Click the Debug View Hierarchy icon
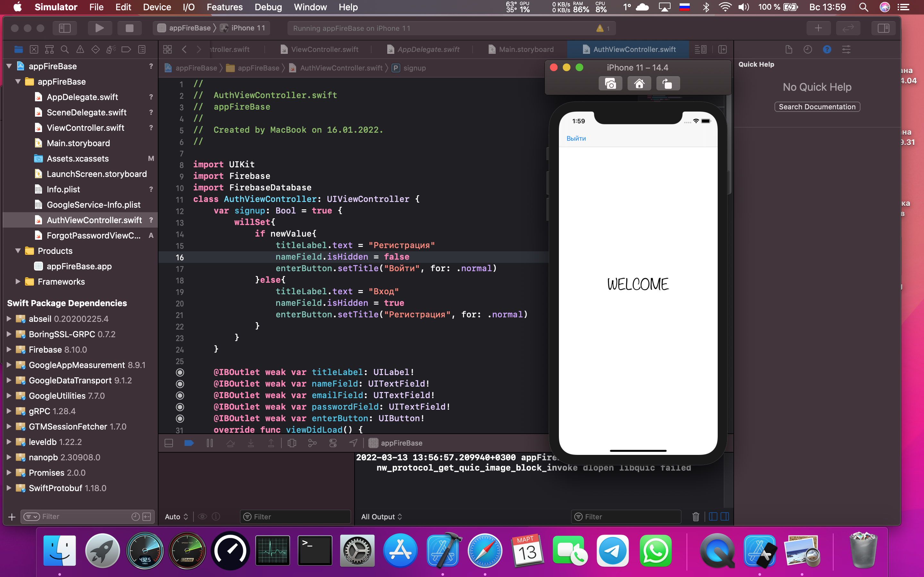Viewport: 924px width, 577px height. pos(292,443)
